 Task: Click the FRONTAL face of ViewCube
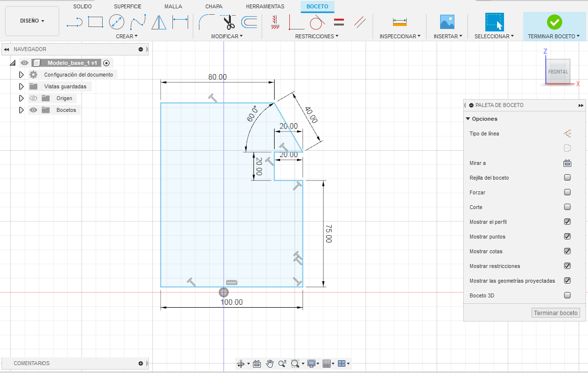[x=558, y=72]
